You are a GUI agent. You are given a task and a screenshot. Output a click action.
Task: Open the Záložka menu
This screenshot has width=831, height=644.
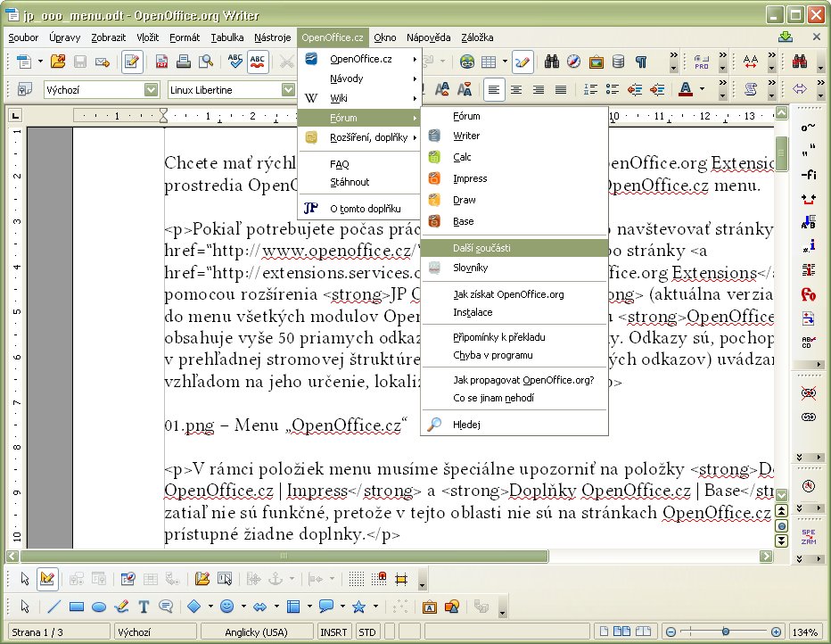477,37
